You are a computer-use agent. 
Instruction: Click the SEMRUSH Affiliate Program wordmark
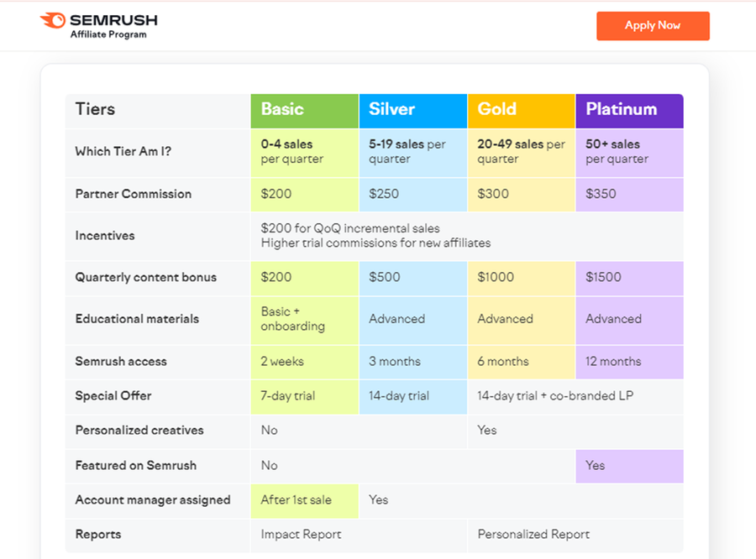pos(113,27)
